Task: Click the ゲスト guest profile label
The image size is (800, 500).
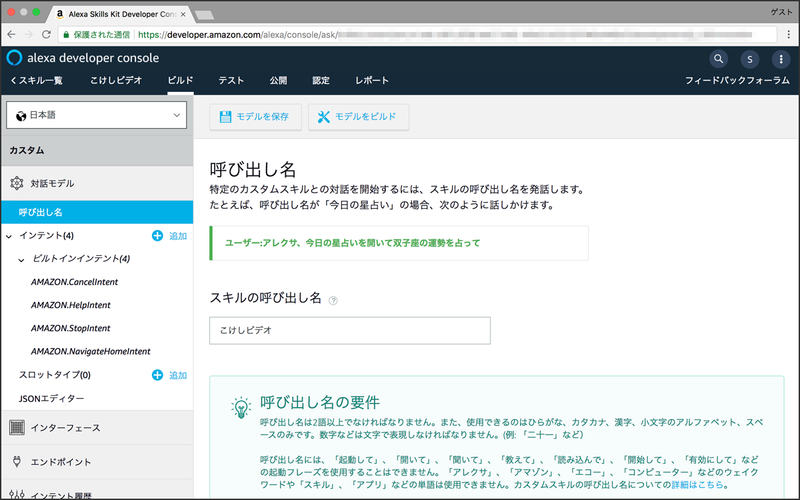Action: 781,12
